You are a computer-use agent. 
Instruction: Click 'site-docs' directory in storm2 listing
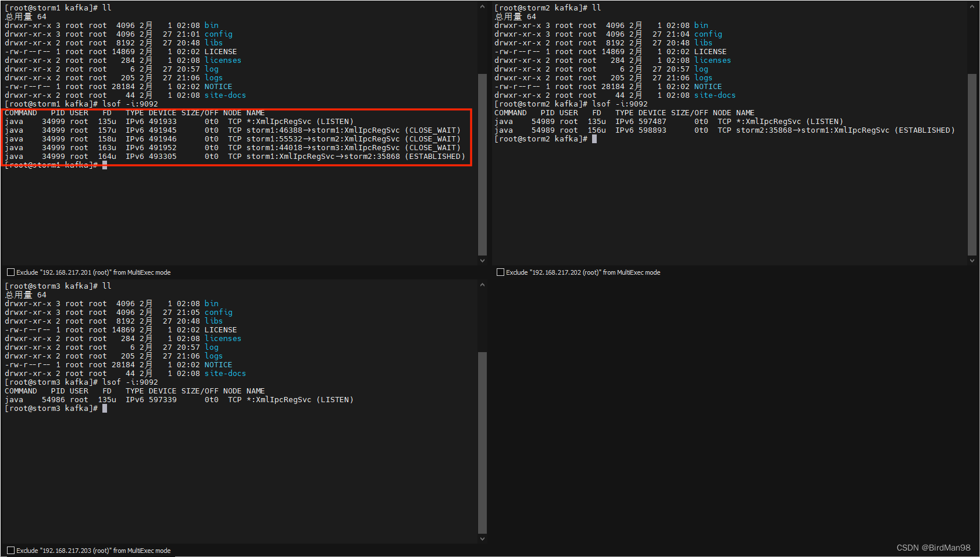point(715,95)
